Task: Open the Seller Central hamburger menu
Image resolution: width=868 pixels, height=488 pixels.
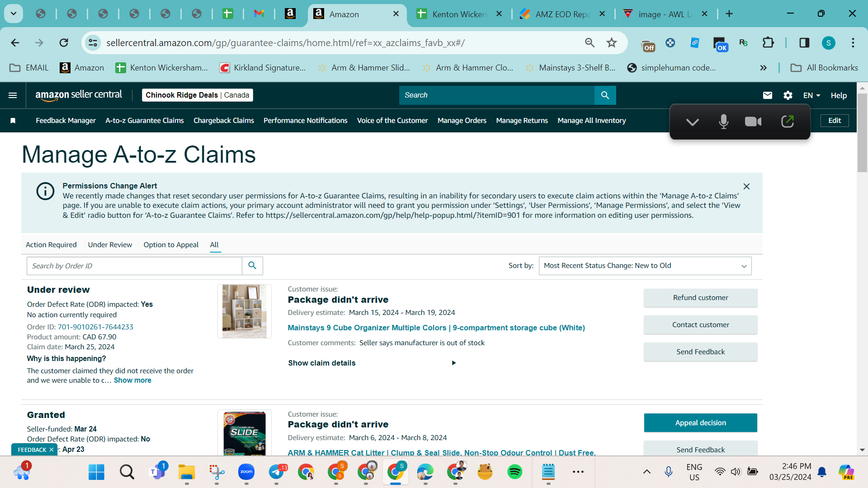Action: pyautogui.click(x=13, y=95)
